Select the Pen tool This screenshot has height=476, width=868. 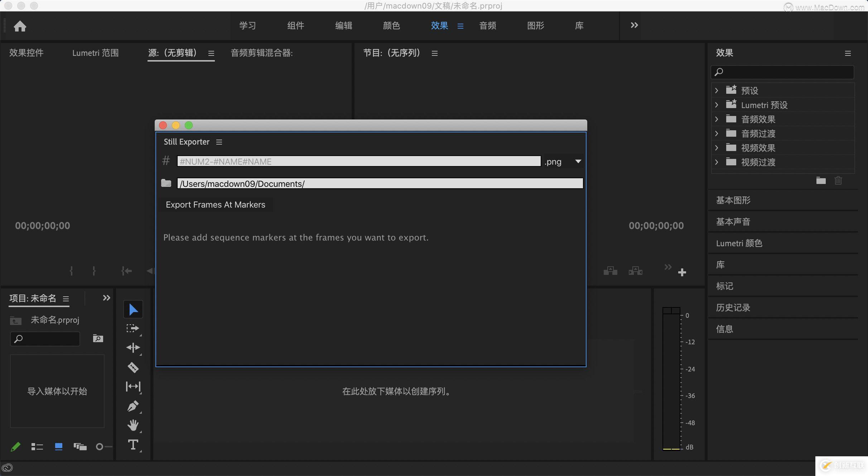coord(133,406)
